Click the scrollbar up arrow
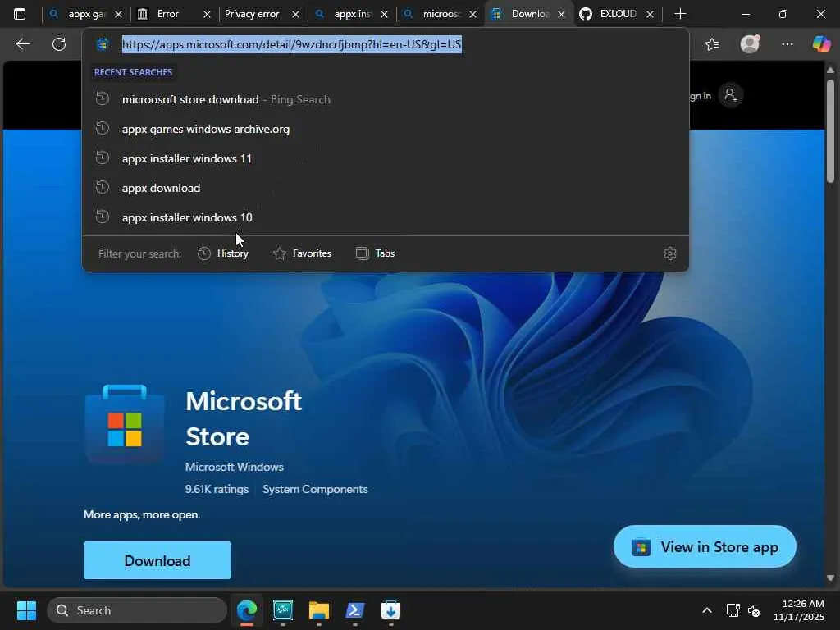This screenshot has width=840, height=630. pos(830,71)
